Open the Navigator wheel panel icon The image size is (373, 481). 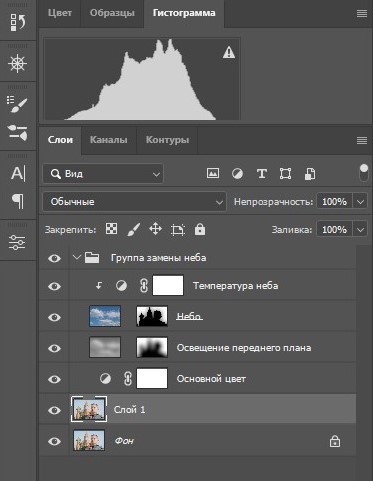pyautogui.click(x=17, y=63)
